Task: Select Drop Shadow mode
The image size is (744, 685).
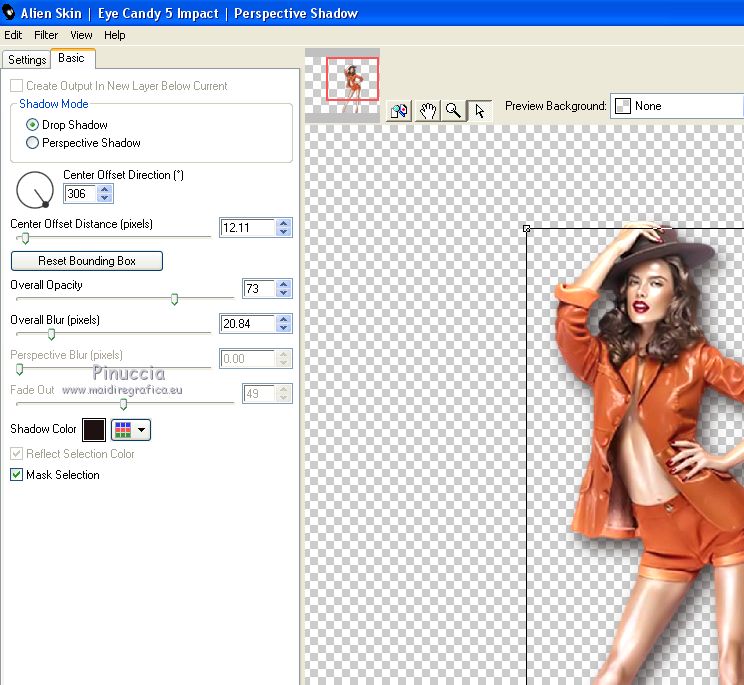Action: click(33, 125)
